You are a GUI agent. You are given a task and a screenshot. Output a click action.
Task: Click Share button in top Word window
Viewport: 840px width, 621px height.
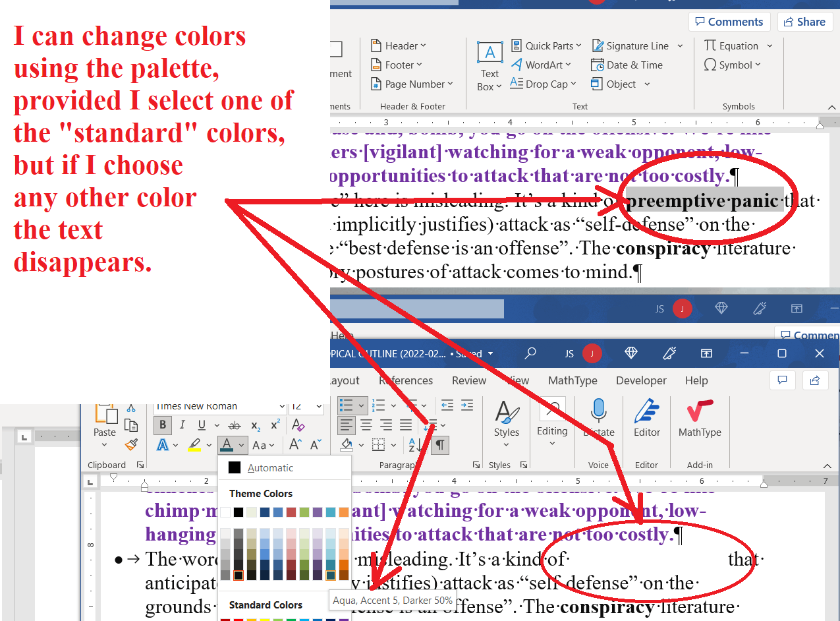point(804,22)
